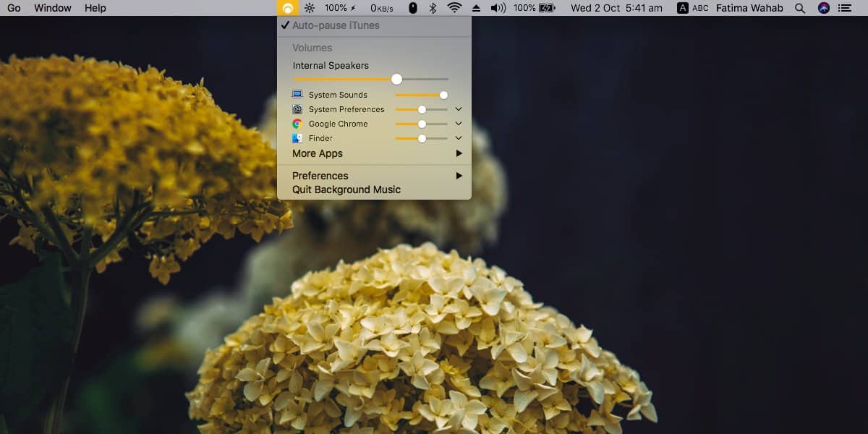The image size is (868, 434).
Task: Open the Bluetooth status menu
Action: tap(433, 8)
